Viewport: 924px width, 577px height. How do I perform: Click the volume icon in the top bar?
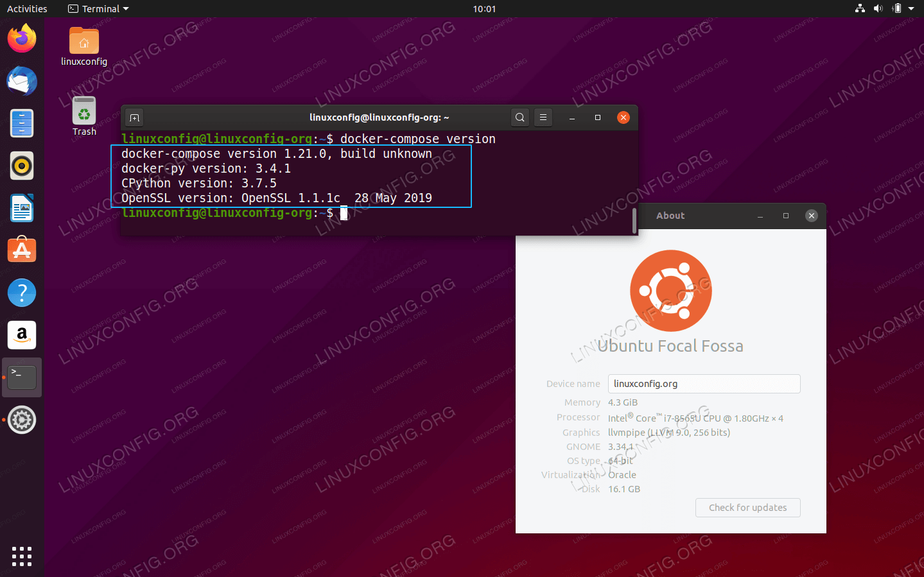point(878,8)
